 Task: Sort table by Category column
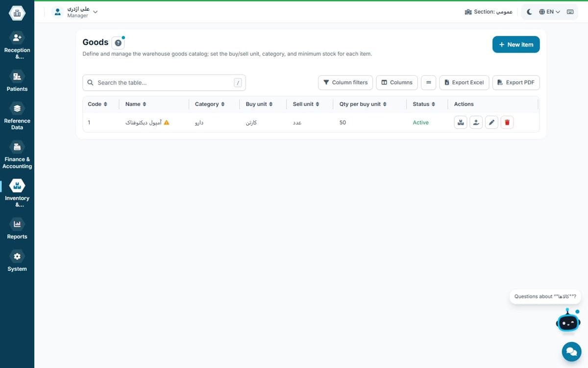click(210, 104)
